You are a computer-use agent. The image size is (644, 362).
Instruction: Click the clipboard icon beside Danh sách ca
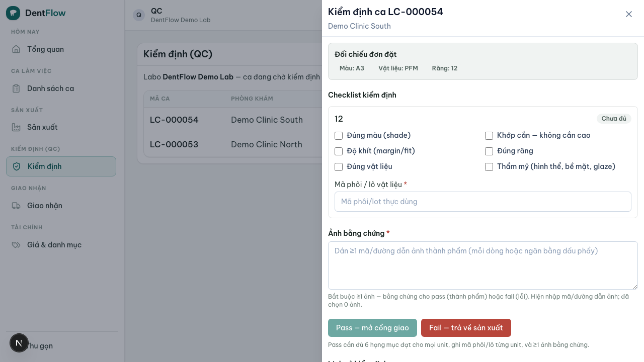[16, 88]
